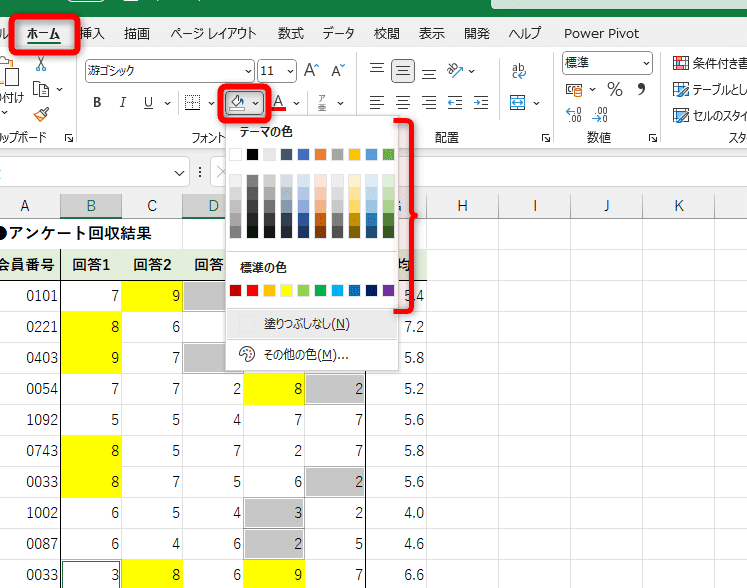Viewport: 747px width, 588px height.
Task: Toggle italic formatting
Action: (x=123, y=102)
